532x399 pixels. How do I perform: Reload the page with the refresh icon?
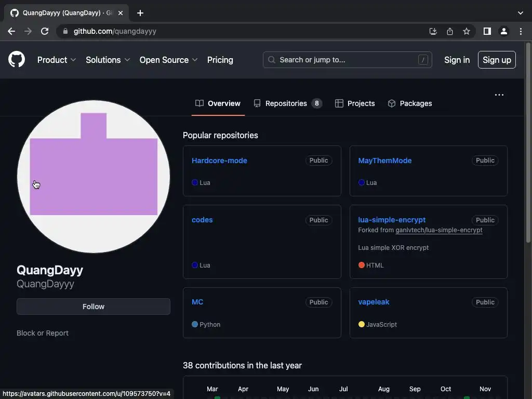(x=45, y=31)
